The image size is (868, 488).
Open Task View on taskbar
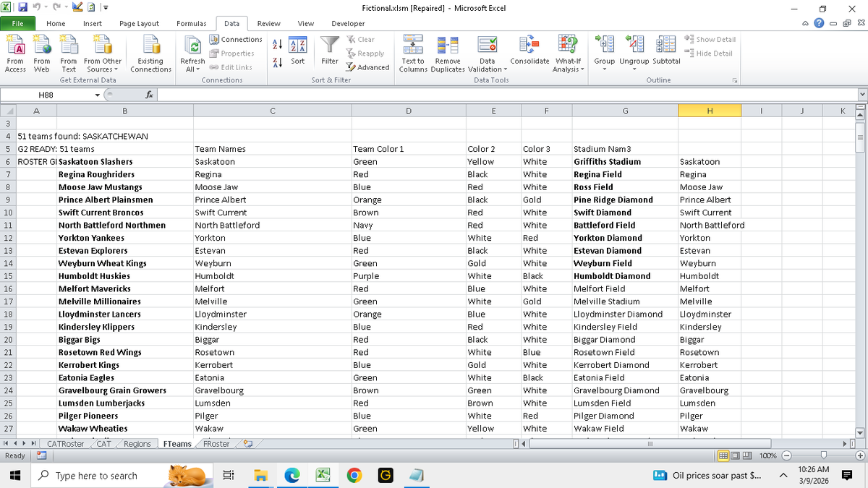(229, 476)
